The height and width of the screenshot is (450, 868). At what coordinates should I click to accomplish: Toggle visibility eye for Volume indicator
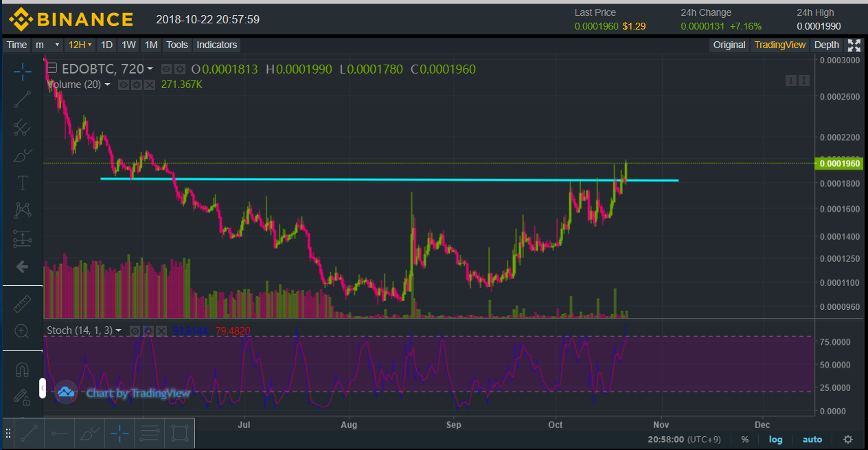click(x=124, y=85)
